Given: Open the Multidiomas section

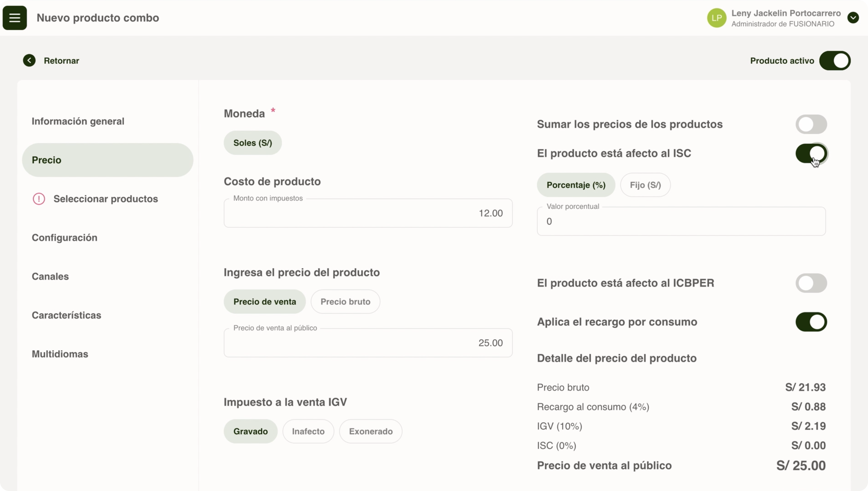Looking at the screenshot, I should [x=60, y=354].
